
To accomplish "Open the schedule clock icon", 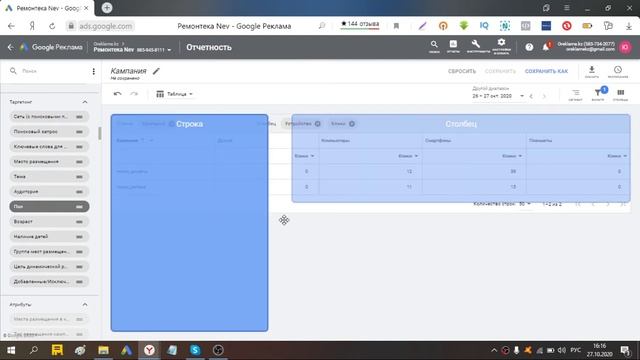I will pyautogui.click(x=618, y=71).
